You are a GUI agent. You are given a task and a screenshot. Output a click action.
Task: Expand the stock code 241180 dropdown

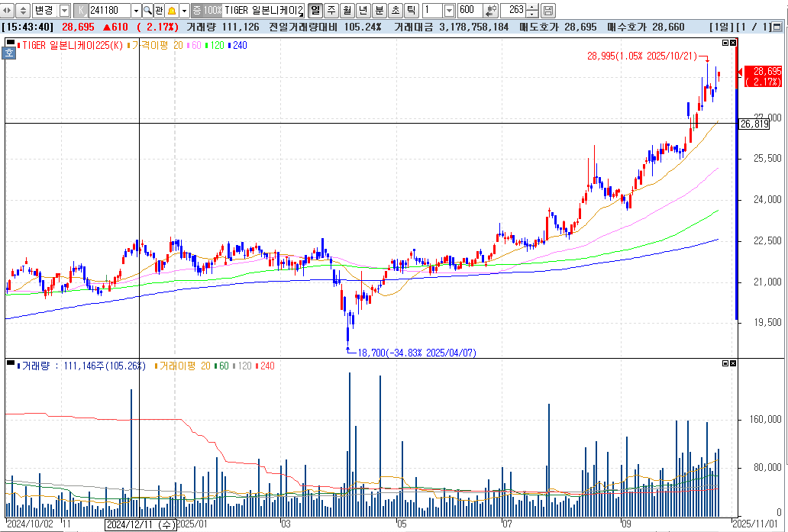click(x=137, y=11)
